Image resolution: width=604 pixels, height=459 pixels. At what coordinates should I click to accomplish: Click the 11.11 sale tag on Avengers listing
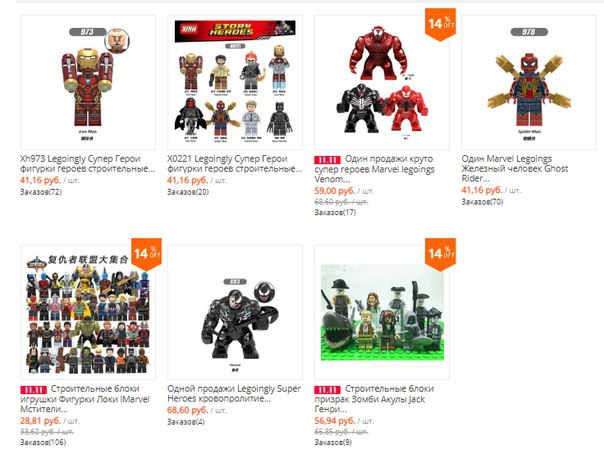[x=33, y=390]
